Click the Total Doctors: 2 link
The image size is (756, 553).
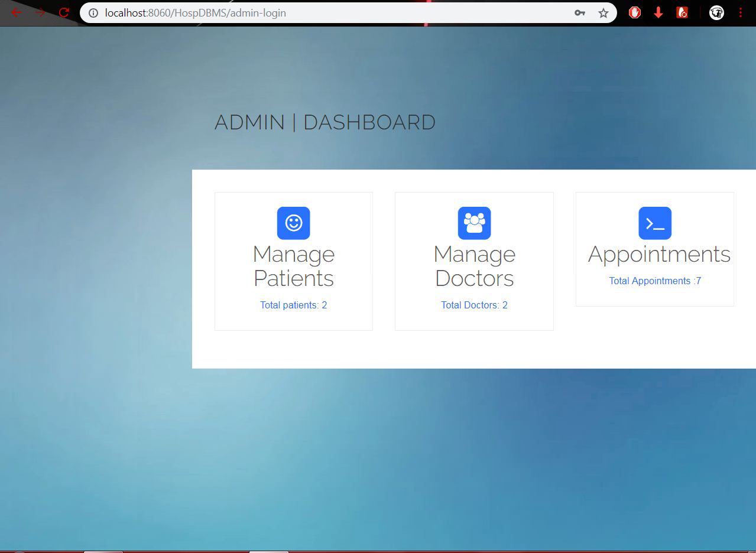pyautogui.click(x=474, y=305)
